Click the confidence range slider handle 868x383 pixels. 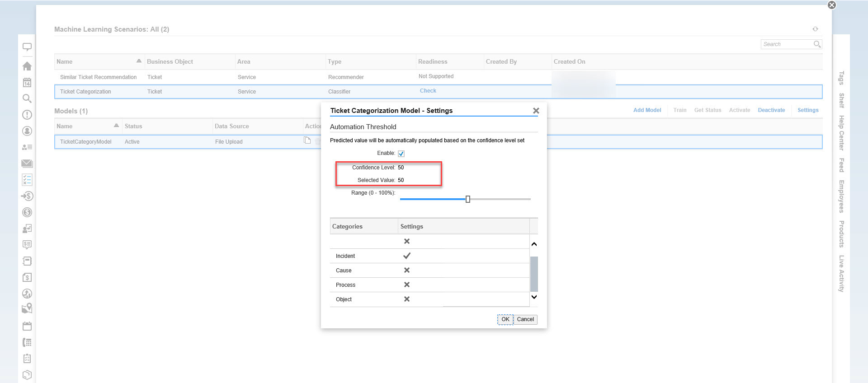pyautogui.click(x=468, y=199)
